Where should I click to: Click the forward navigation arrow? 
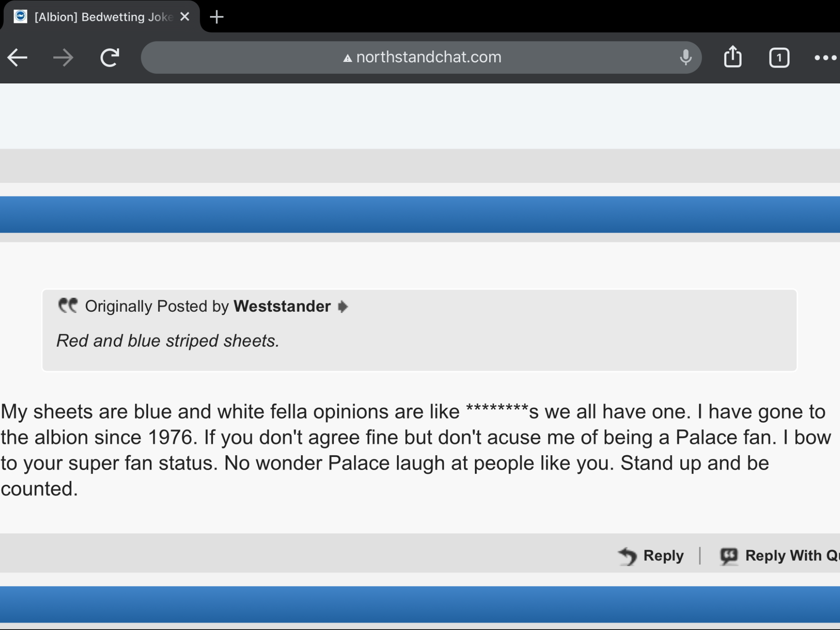(x=64, y=57)
